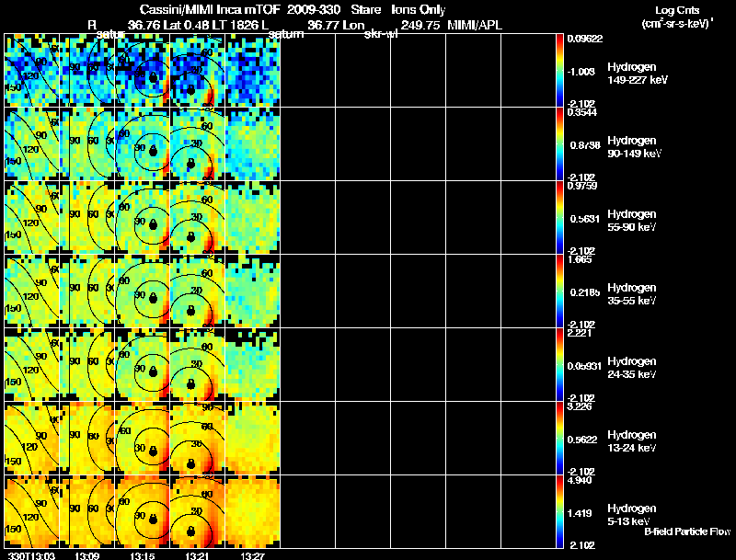
Task: Open the 13:27 image in 5-13 keV row
Action: pyautogui.click(x=253, y=512)
